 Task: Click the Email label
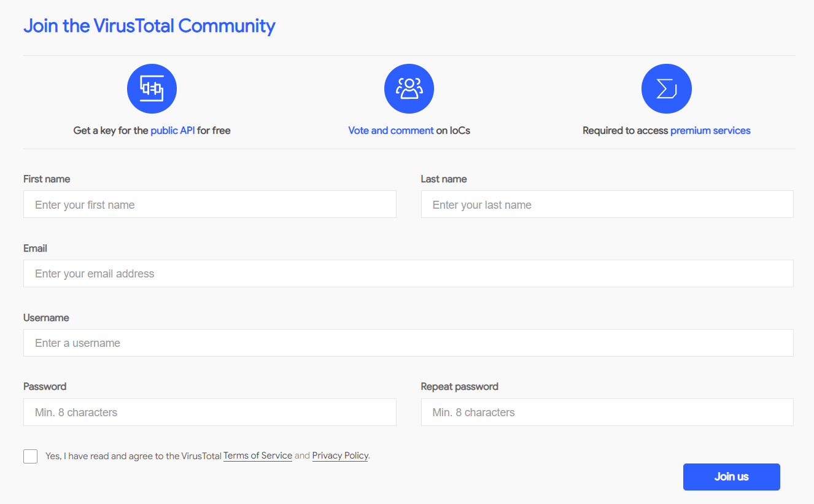[35, 249]
